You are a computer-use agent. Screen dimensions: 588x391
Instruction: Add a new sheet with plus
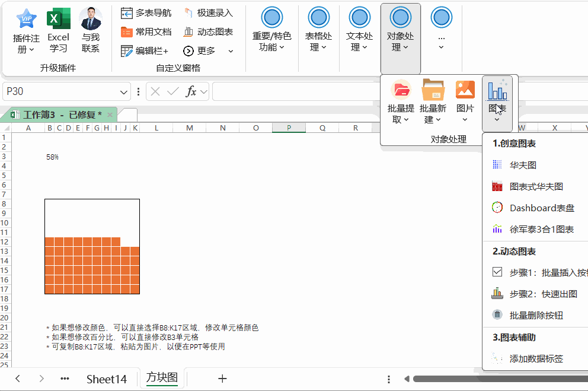point(222,379)
